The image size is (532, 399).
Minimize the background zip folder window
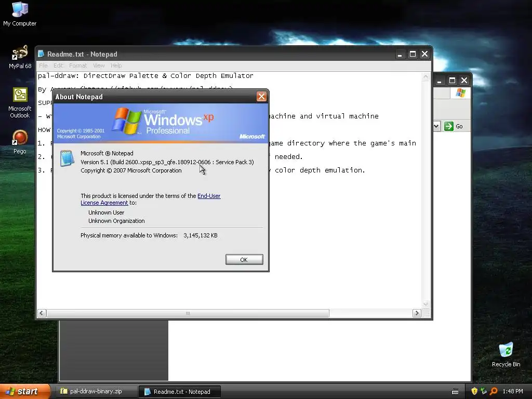[440, 81]
